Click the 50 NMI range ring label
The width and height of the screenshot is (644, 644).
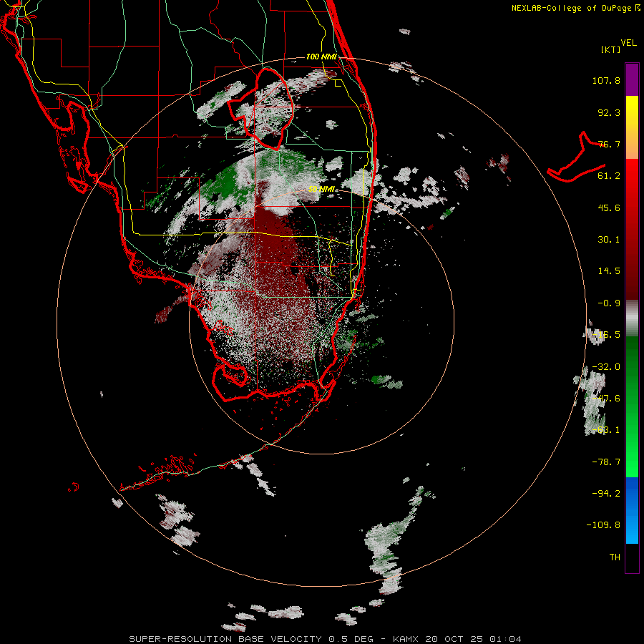click(x=321, y=189)
